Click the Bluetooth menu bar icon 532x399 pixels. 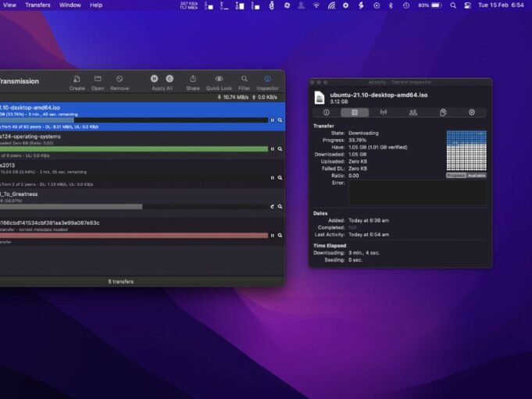click(x=391, y=5)
